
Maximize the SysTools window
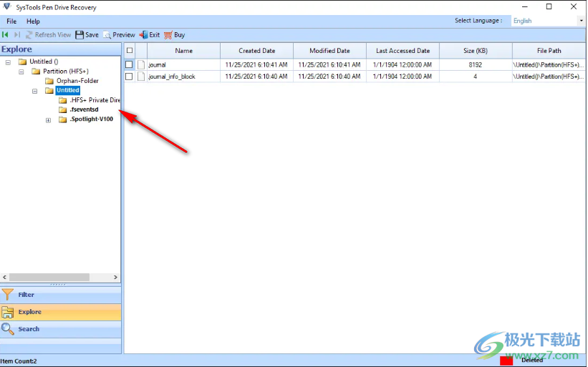tap(549, 6)
